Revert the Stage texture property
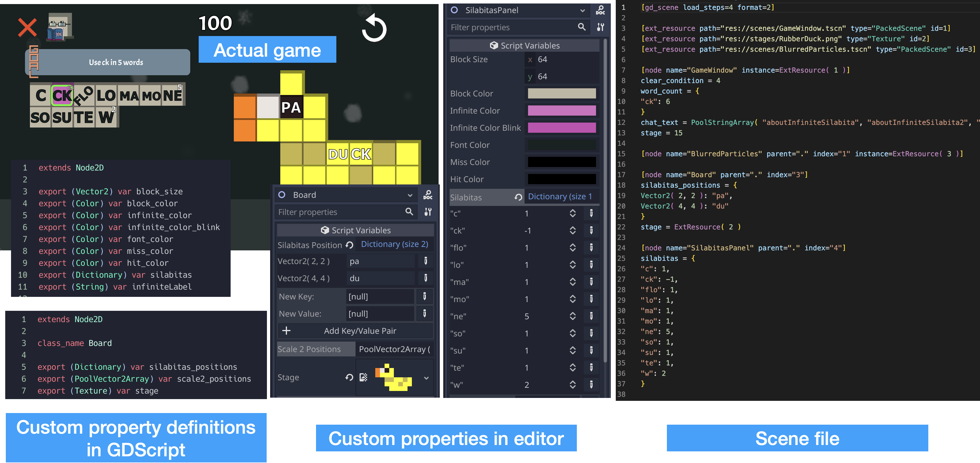The height and width of the screenshot is (463, 980). (x=349, y=377)
